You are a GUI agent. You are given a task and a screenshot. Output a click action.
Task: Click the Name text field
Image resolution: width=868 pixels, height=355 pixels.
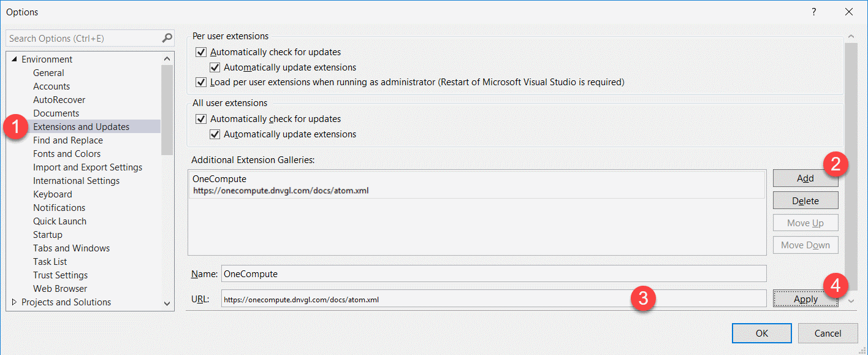493,273
